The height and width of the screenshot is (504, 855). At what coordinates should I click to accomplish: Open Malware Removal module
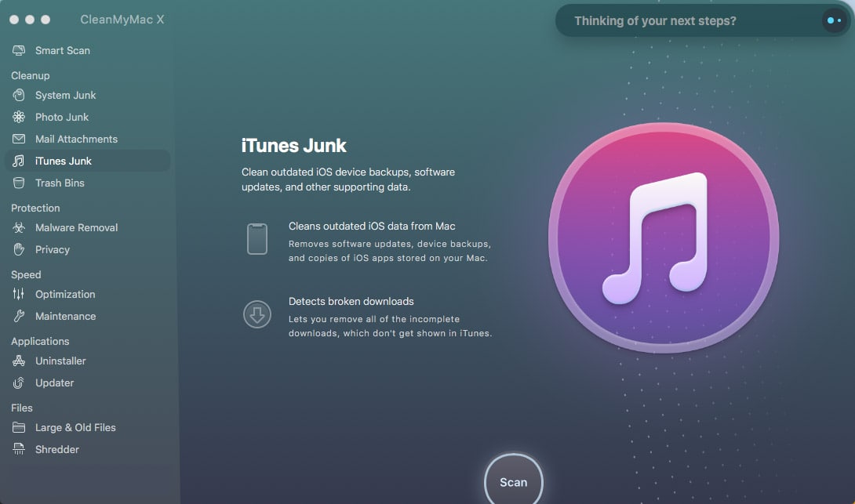pyautogui.click(x=76, y=228)
